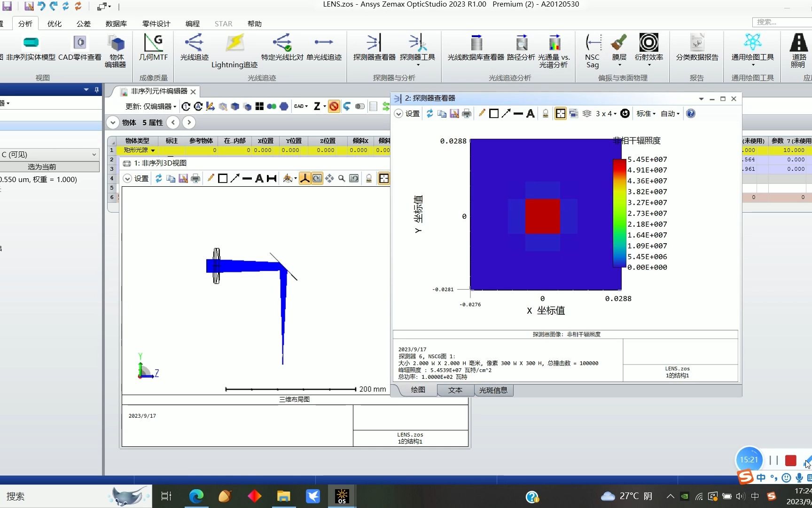Open the 标准 dropdown in detector viewer
The height and width of the screenshot is (508, 812).
pyautogui.click(x=646, y=113)
